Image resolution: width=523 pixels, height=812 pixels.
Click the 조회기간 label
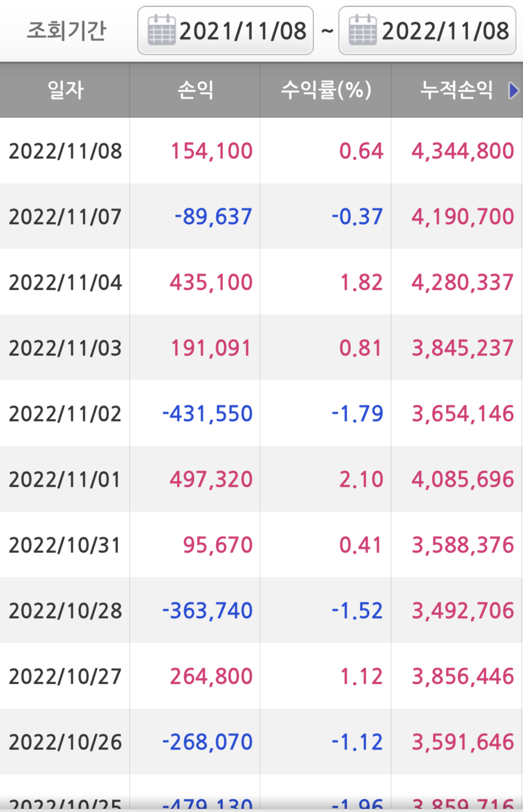(x=67, y=30)
